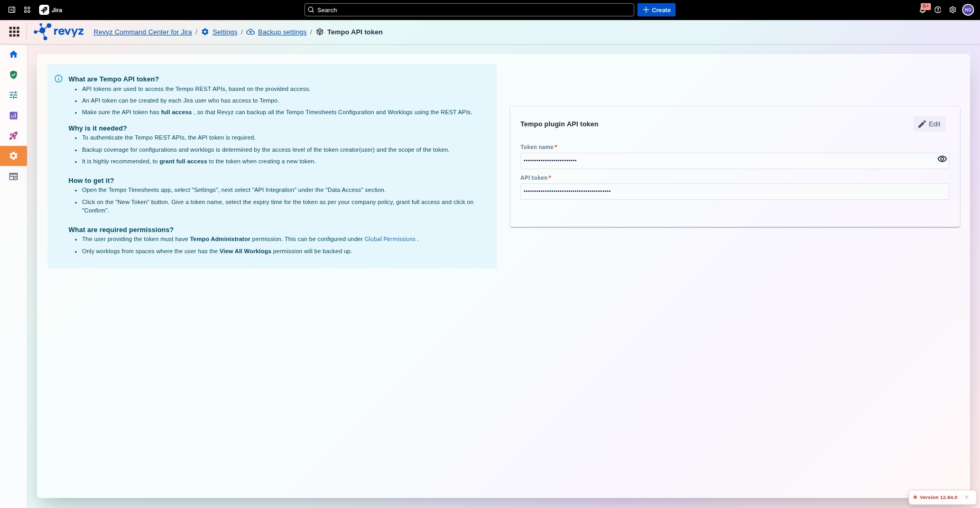Open the table layout sidebar icon
This screenshot has height=508, width=980.
(14, 177)
